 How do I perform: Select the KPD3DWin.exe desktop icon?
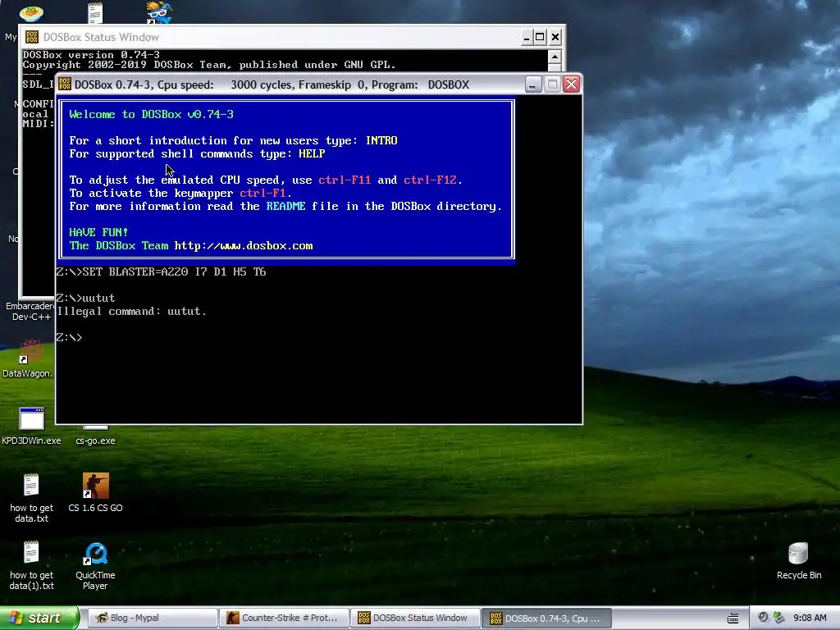(32, 418)
